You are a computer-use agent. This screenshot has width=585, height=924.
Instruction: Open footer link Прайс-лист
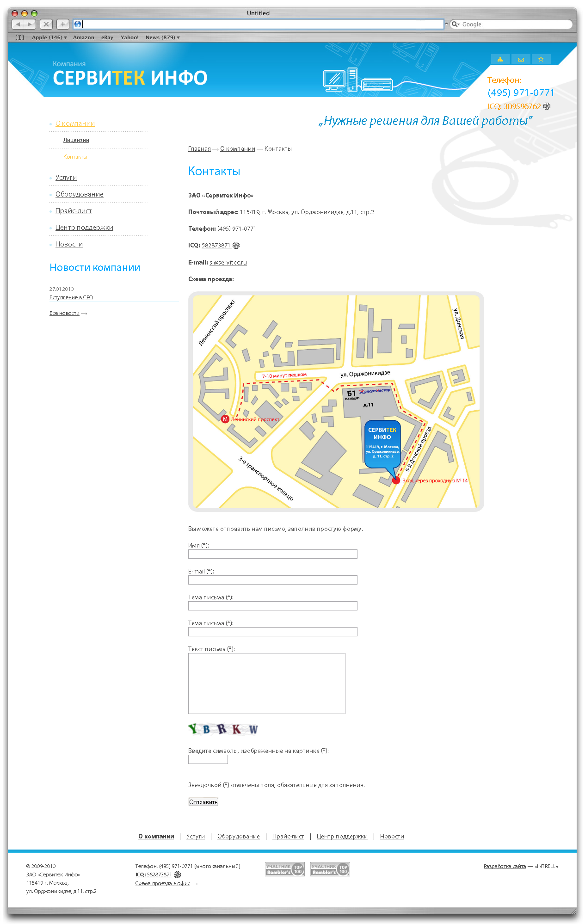coord(288,837)
